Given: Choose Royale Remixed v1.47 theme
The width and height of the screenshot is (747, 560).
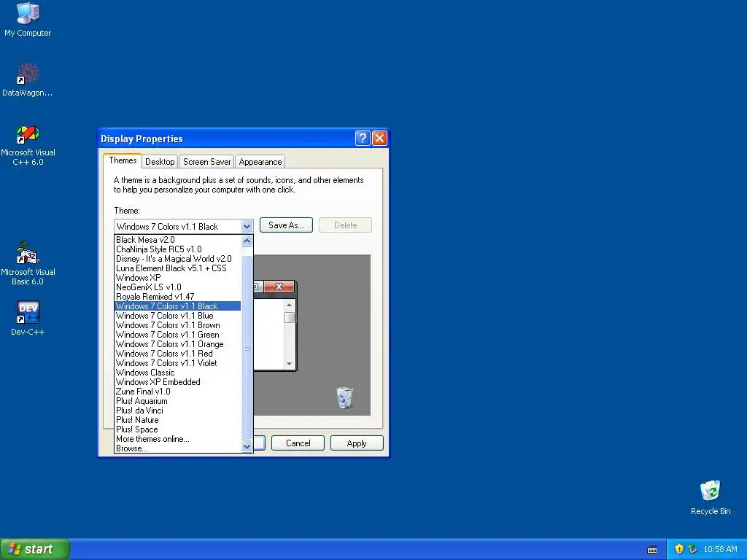Looking at the screenshot, I should coord(178,297).
